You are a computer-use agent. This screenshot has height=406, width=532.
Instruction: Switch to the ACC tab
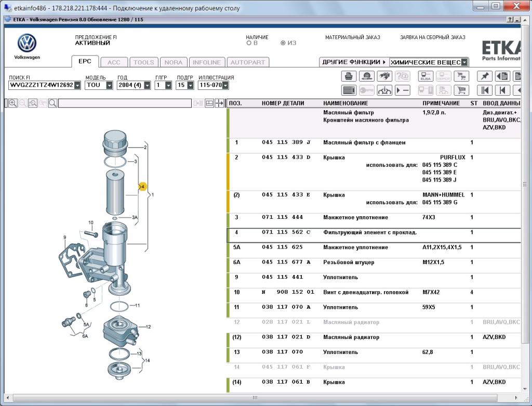[114, 62]
